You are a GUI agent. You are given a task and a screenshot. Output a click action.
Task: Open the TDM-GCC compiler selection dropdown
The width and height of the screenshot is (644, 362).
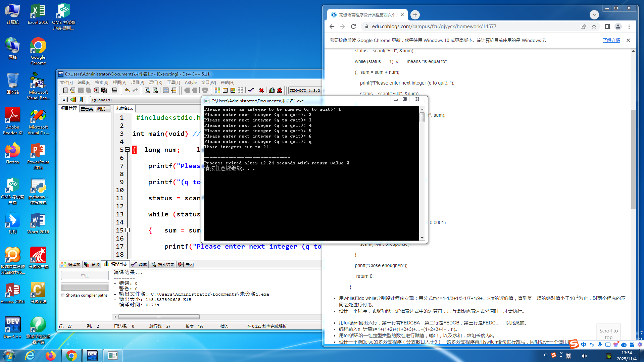pyautogui.click(x=305, y=90)
